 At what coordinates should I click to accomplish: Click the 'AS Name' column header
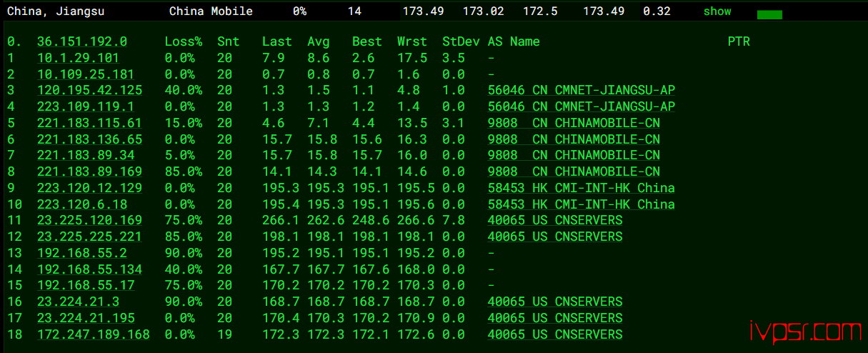point(513,41)
